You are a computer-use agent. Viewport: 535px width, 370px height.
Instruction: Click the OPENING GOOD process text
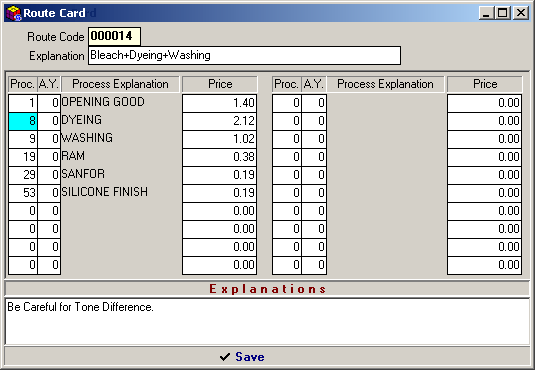pos(103,102)
